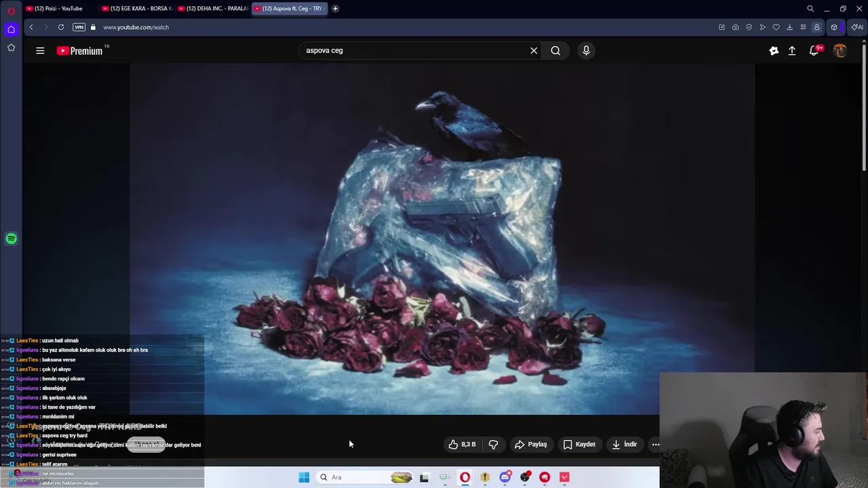Open Discord from the taskbar
Screen dimensions: 868x488
(505, 477)
